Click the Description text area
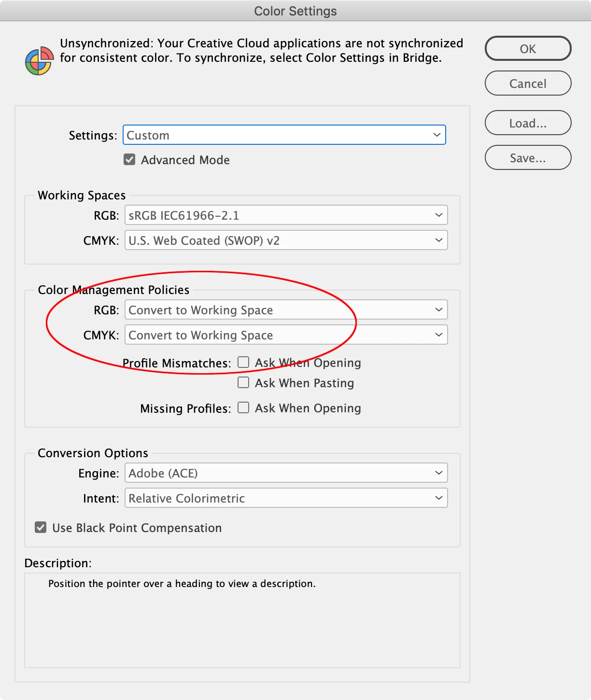This screenshot has width=591, height=700. coord(242,620)
